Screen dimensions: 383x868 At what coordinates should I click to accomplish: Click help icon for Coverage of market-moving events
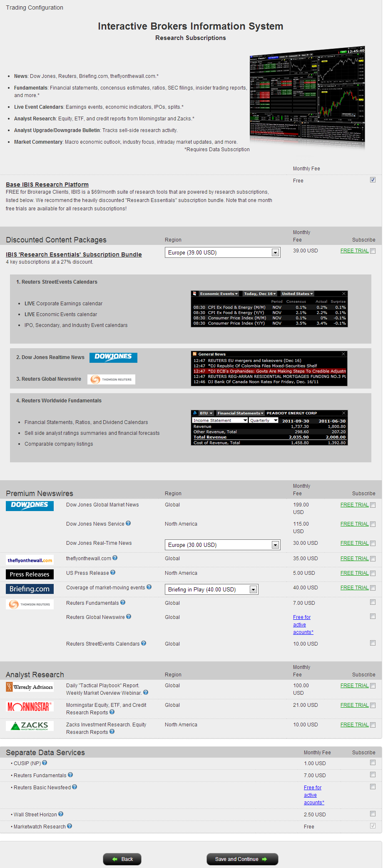tap(149, 587)
